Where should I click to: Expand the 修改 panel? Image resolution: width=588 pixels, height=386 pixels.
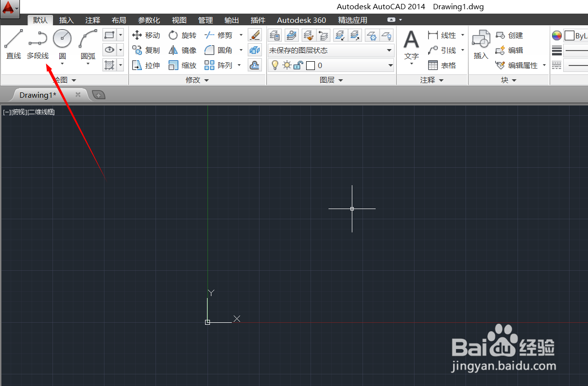coord(197,80)
